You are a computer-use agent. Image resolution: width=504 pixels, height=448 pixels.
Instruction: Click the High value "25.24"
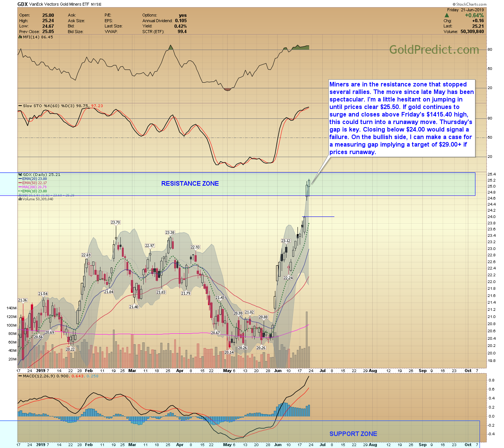(48, 21)
